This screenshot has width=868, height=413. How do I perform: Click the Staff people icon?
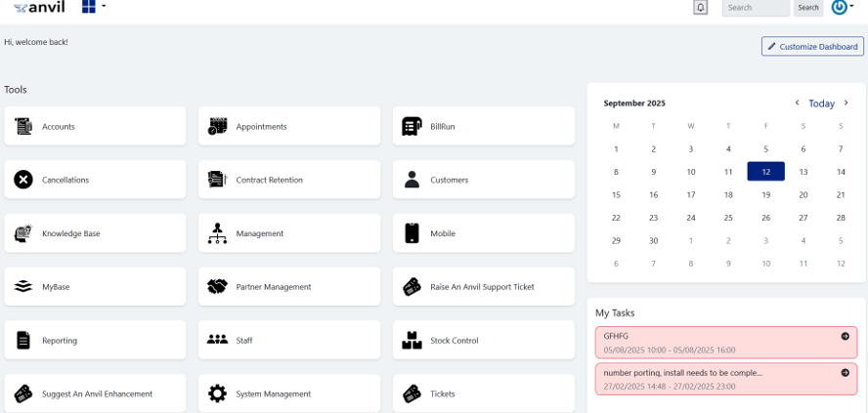tap(217, 340)
